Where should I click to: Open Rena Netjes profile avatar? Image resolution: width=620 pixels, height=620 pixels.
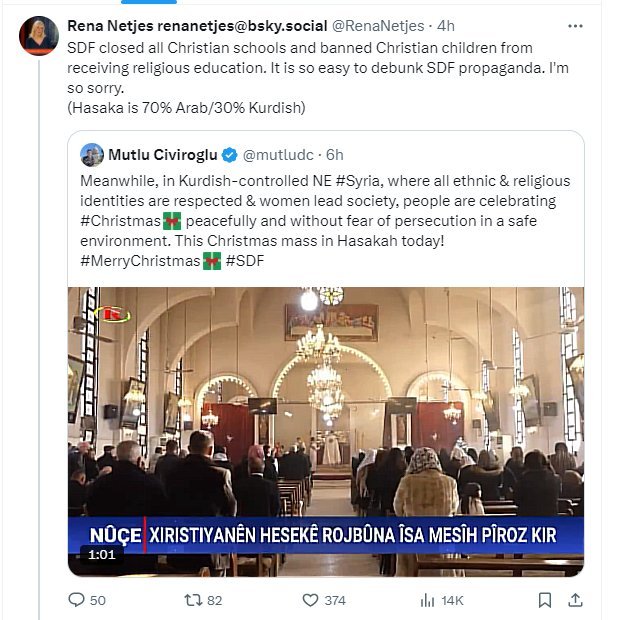pos(38,36)
